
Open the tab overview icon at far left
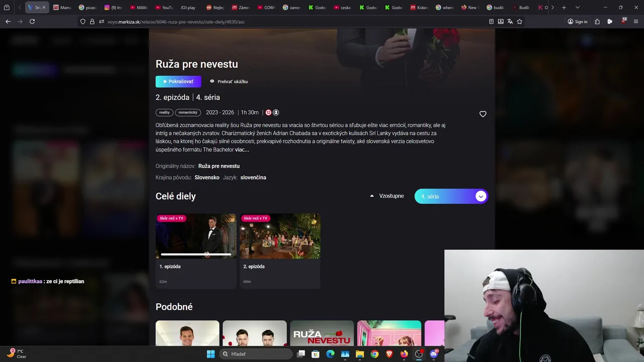click(x=7, y=8)
